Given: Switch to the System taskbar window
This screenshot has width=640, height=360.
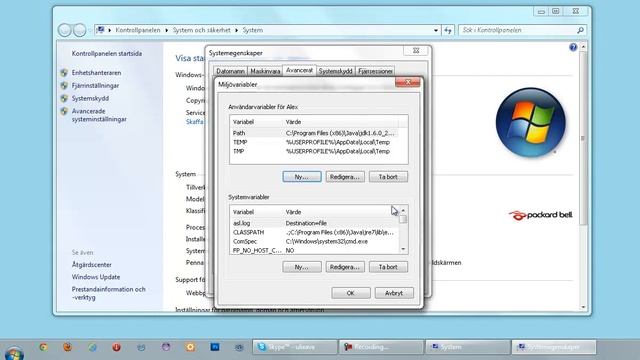Looking at the screenshot, I should 467,347.
